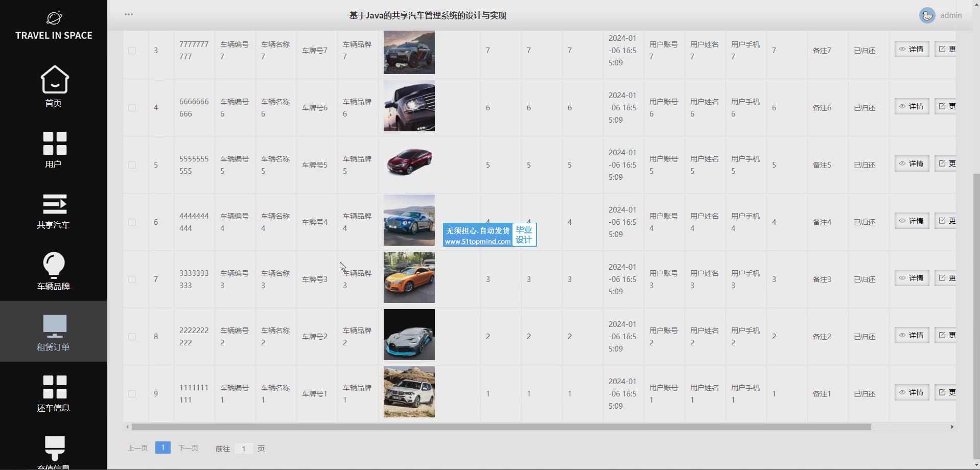Open headlight car photo in row 4
This screenshot has height=470, width=980.
click(409, 106)
